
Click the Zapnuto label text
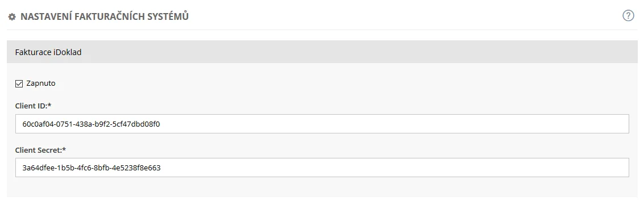[x=41, y=83]
